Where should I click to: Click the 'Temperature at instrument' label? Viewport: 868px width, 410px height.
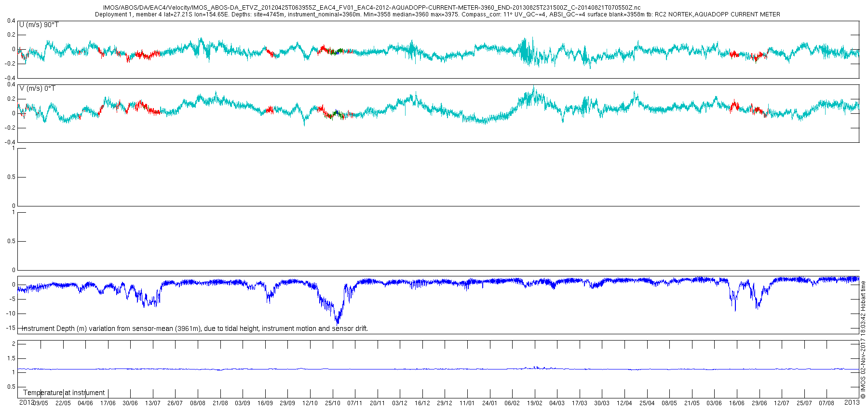64,393
